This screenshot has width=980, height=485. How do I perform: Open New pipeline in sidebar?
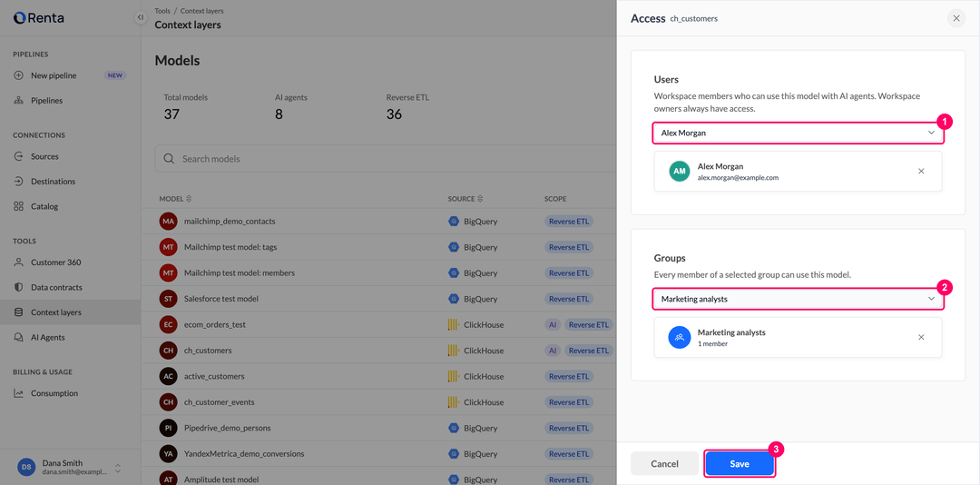pyautogui.click(x=71, y=75)
